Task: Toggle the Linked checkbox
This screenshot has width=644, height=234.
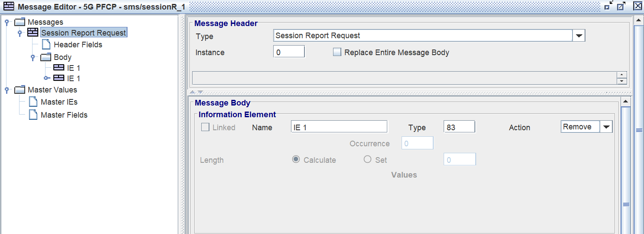Action: pos(205,127)
